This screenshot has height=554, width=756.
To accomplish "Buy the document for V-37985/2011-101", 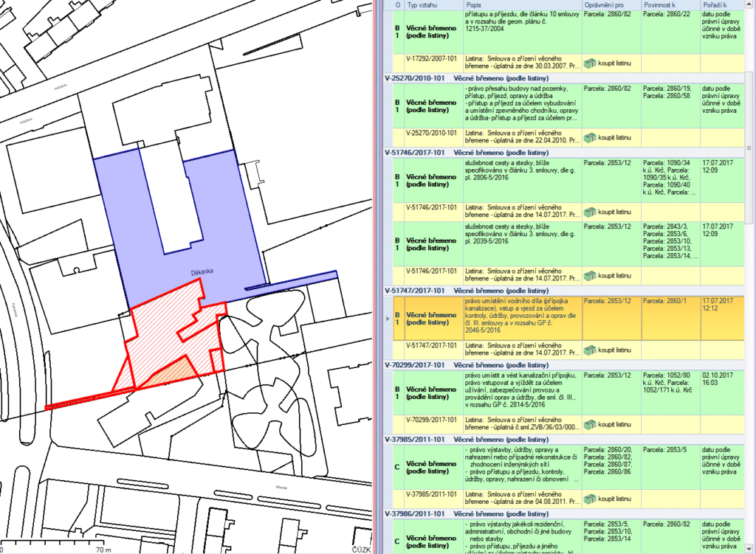I will (x=590, y=499).
